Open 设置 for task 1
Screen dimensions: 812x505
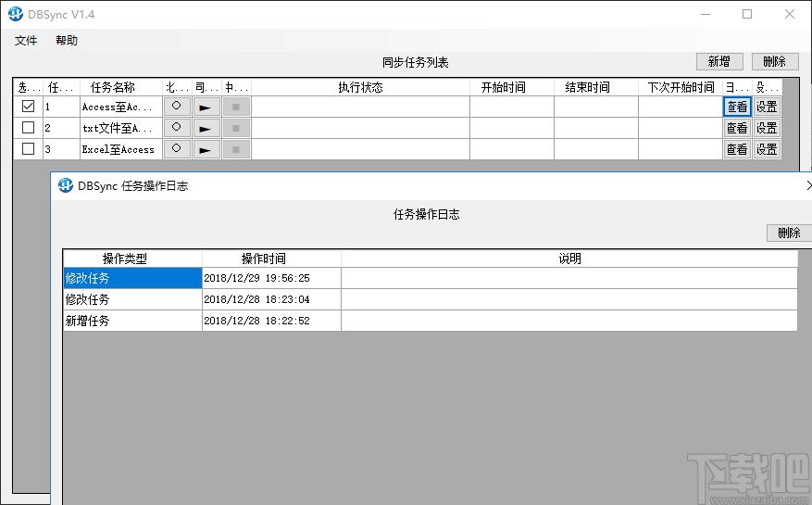(767, 107)
